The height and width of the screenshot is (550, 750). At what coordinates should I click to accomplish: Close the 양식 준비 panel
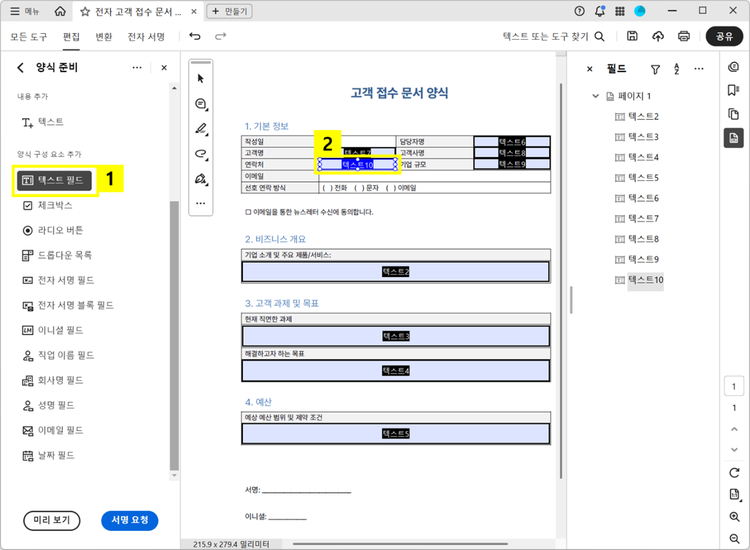coord(164,68)
